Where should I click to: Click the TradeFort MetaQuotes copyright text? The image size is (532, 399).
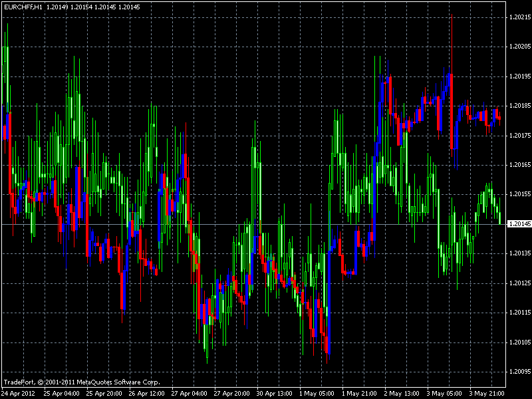coord(82,382)
